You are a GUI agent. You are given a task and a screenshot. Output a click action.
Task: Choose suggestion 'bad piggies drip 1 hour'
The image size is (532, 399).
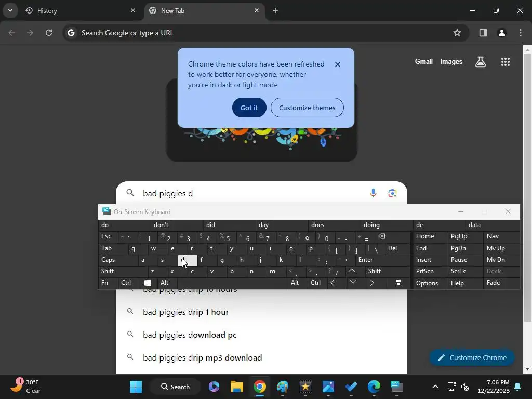261,312
